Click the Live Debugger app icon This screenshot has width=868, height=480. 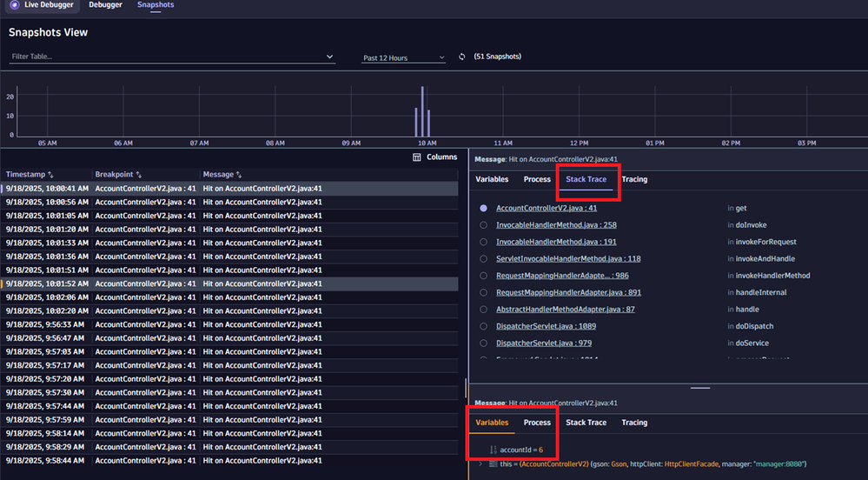[x=15, y=5]
